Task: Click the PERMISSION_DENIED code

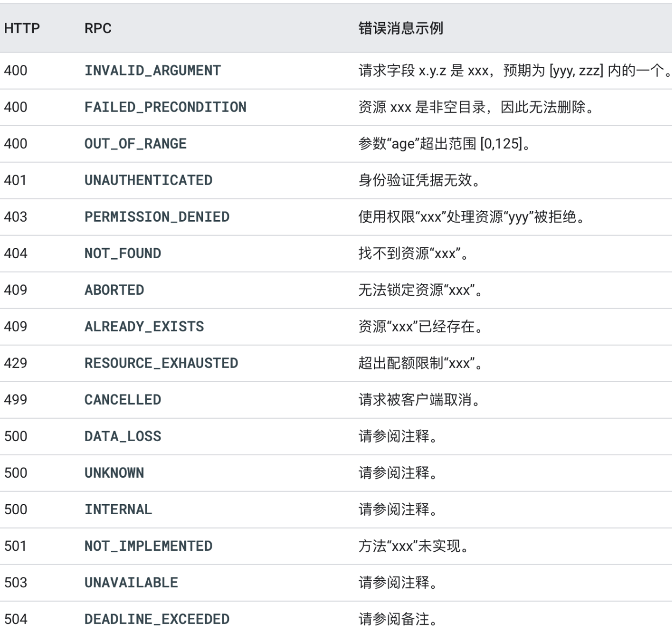Action: [x=157, y=216]
